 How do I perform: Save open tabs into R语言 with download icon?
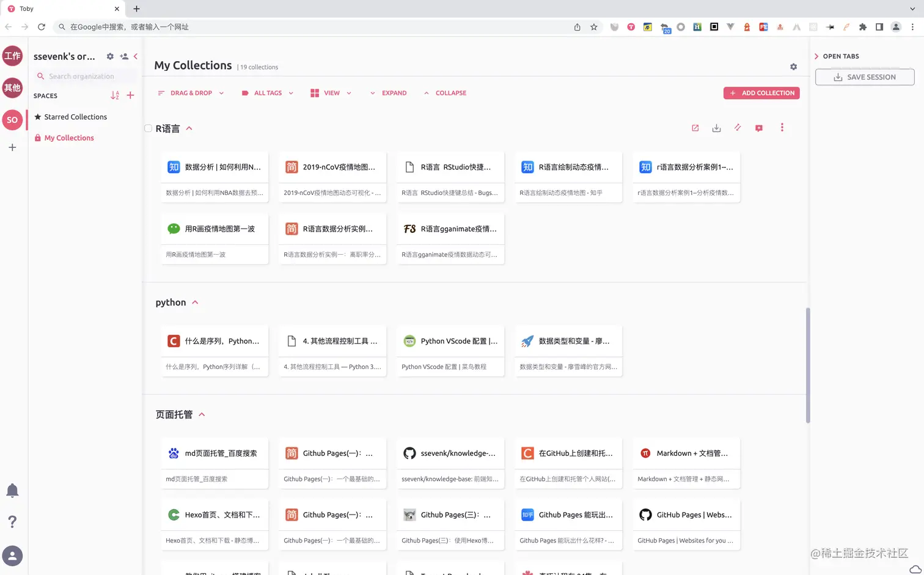[x=716, y=128]
